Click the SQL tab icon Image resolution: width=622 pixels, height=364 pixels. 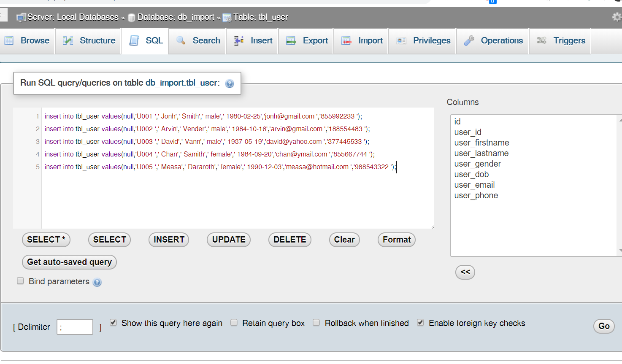click(x=134, y=40)
